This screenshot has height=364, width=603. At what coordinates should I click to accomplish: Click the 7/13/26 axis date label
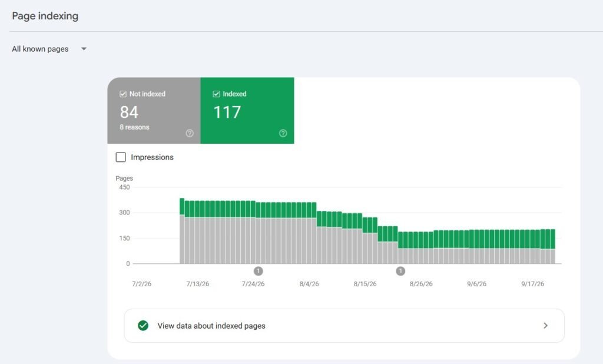pyautogui.click(x=198, y=284)
